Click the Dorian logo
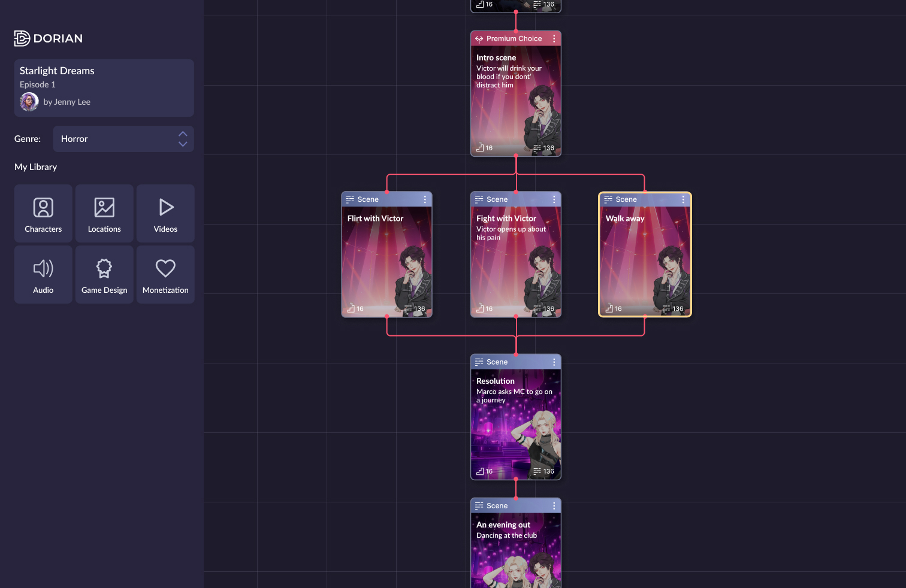 49,38
